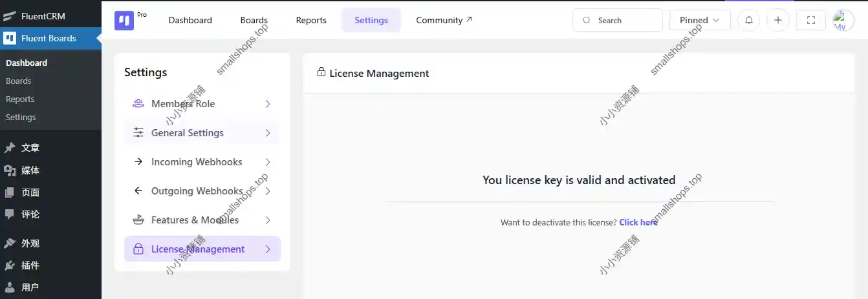Open the 媒体 media menu
868x299 pixels.
[x=50, y=170]
